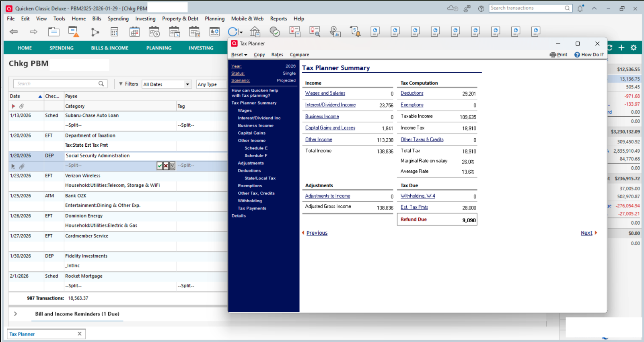
Task: Open the Reset dropdown in Tax Planner
Action: [239, 55]
